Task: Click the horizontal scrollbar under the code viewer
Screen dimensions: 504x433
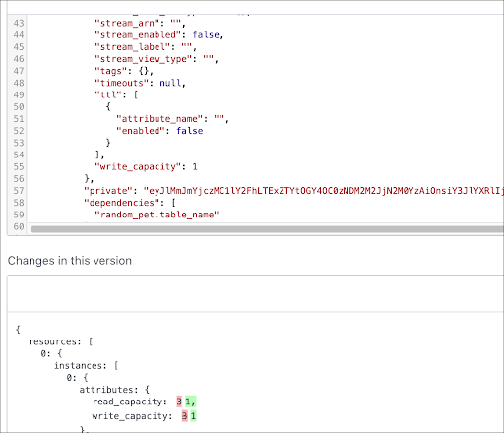Action: click(267, 229)
